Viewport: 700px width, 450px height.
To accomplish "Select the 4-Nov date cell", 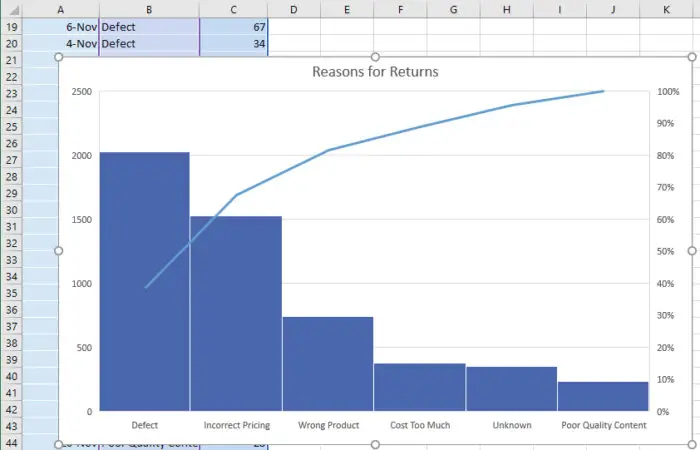I will [x=60, y=45].
